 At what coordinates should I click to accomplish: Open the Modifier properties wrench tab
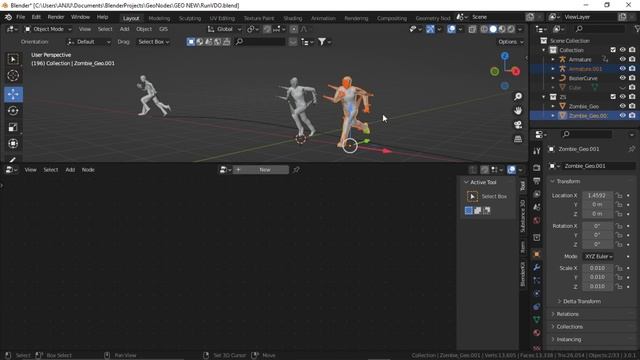(x=537, y=267)
